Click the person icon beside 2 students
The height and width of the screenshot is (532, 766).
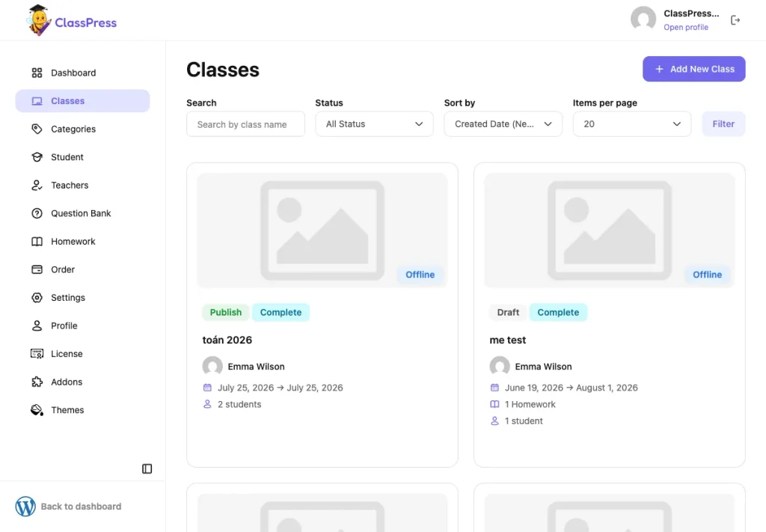pos(208,404)
